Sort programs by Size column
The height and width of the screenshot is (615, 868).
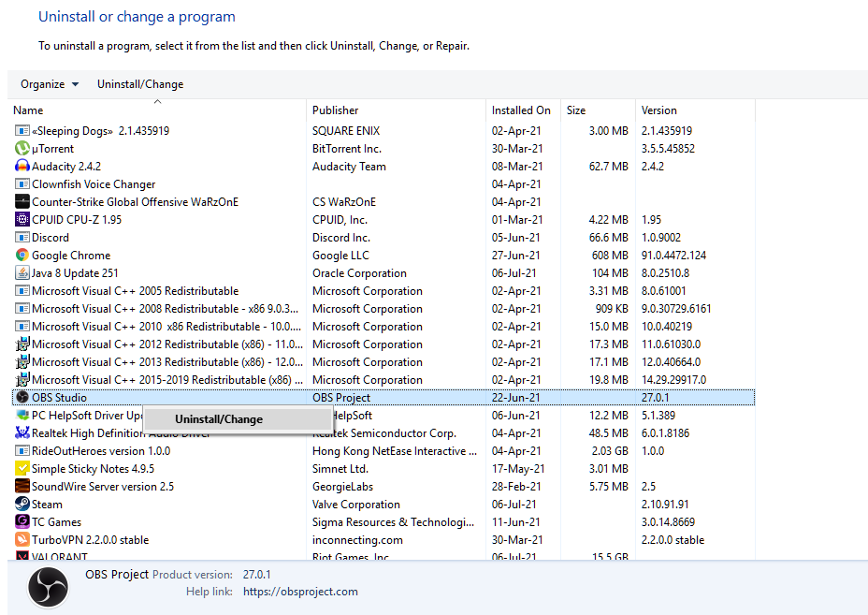coord(598,110)
